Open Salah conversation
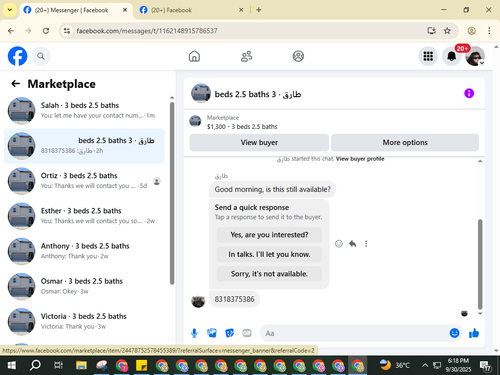The height and width of the screenshot is (375, 500). pos(84,110)
